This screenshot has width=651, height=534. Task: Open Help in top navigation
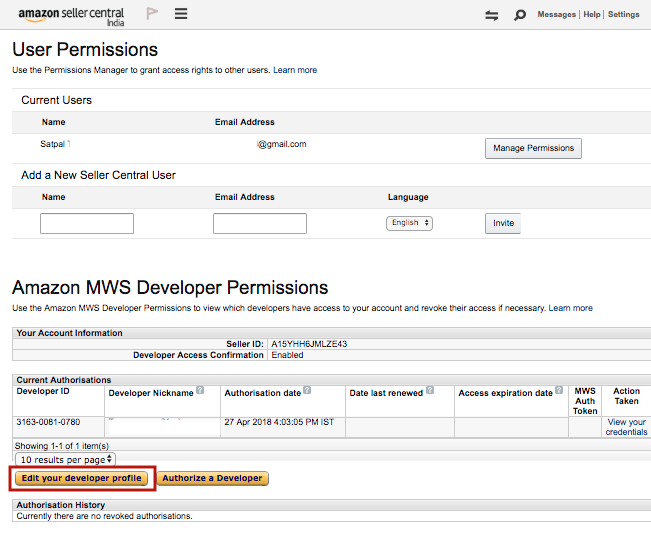point(592,15)
